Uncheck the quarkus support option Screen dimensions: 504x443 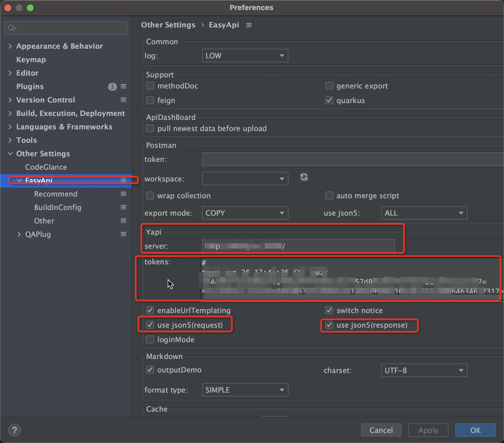329,100
